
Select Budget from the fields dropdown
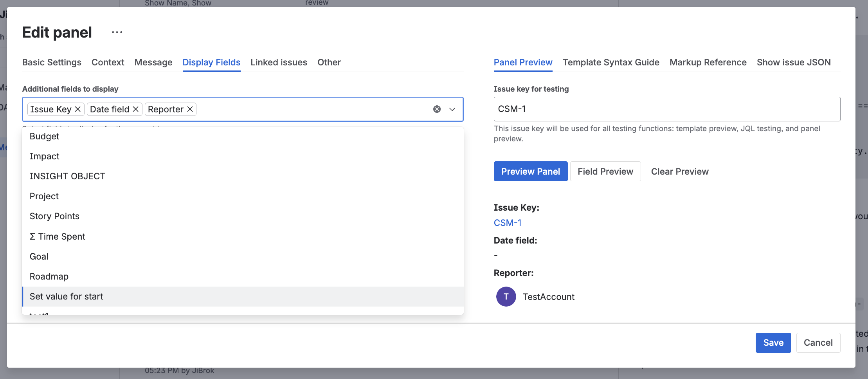pos(44,136)
